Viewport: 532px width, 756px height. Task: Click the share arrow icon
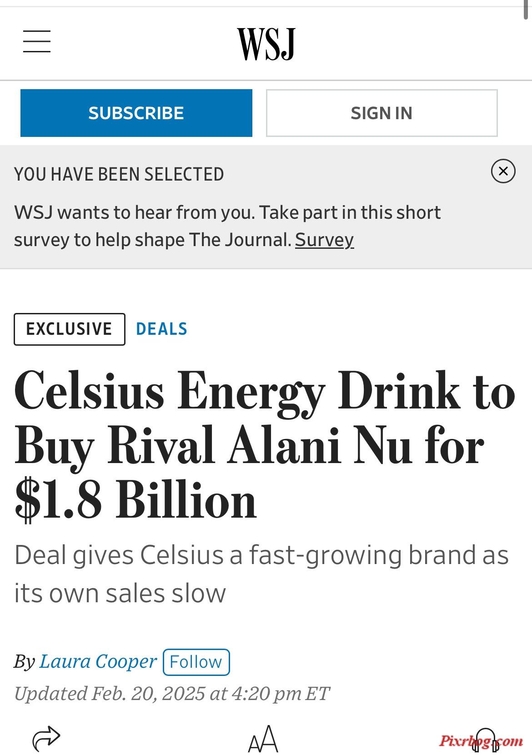point(46,738)
